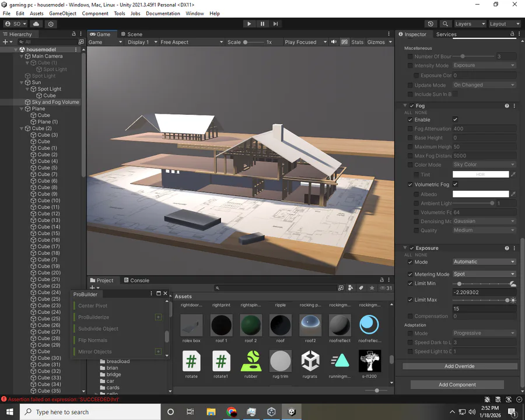Click the Add Override button
Image resolution: width=525 pixels, height=420 pixels.
(x=460, y=366)
